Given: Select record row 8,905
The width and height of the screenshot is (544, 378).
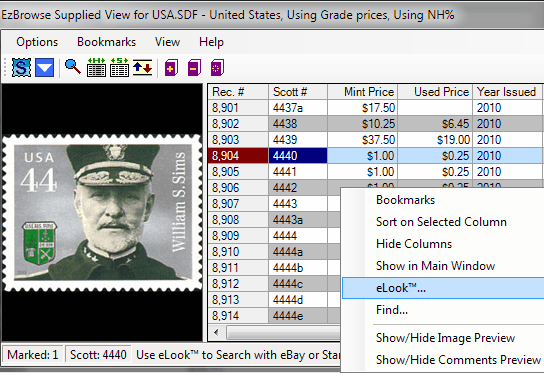Looking at the screenshot, I should 238,172.
